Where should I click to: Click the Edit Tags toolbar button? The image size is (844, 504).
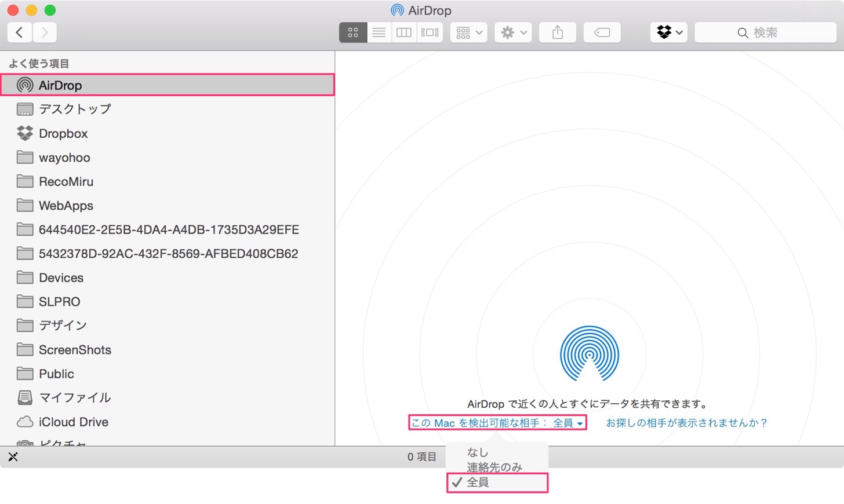[x=602, y=32]
